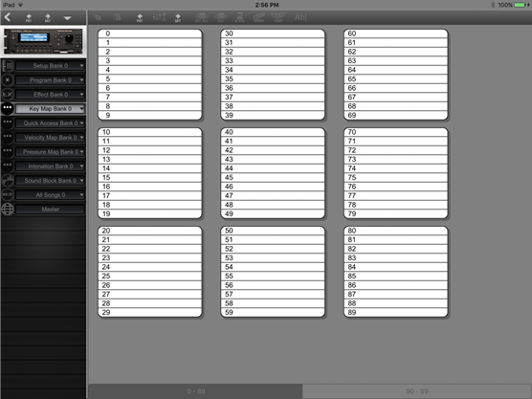Image resolution: width=532 pixels, height=399 pixels.
Task: Click the Ab| rename icon
Action: pos(300,17)
